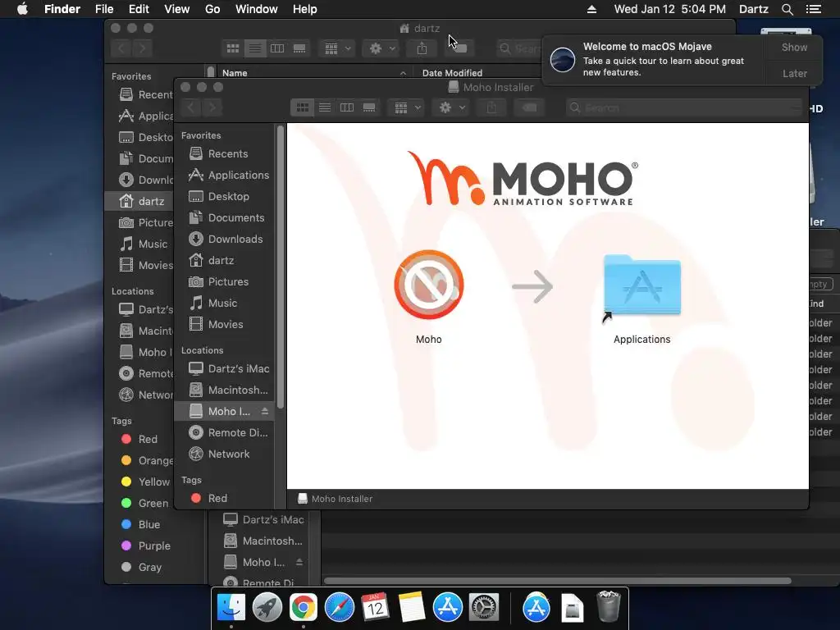Screen dimensions: 840x630
Task: Switch dartz window to gallery view
Action: [x=299, y=48]
